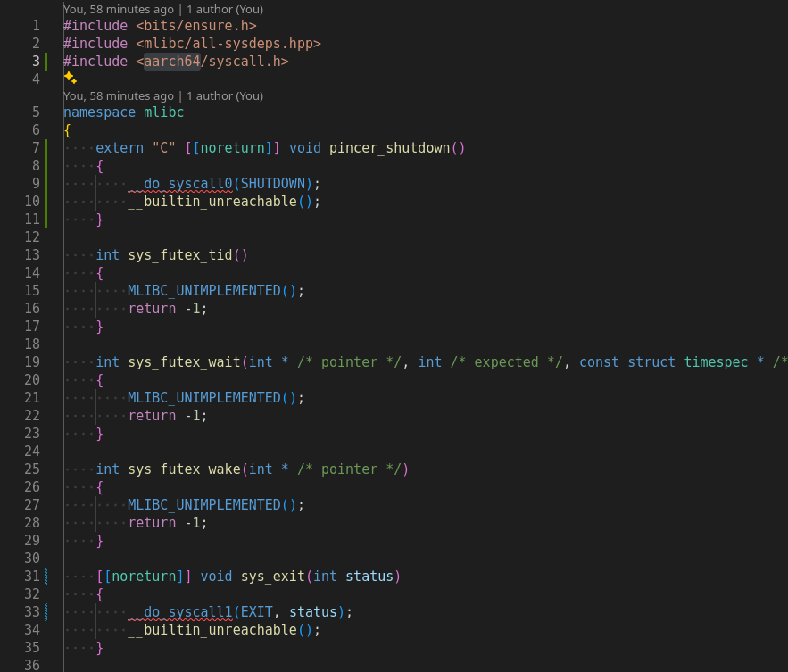Open the author CodeLens above namespace mlibc
The height and width of the screenshot is (672, 788).
[163, 96]
